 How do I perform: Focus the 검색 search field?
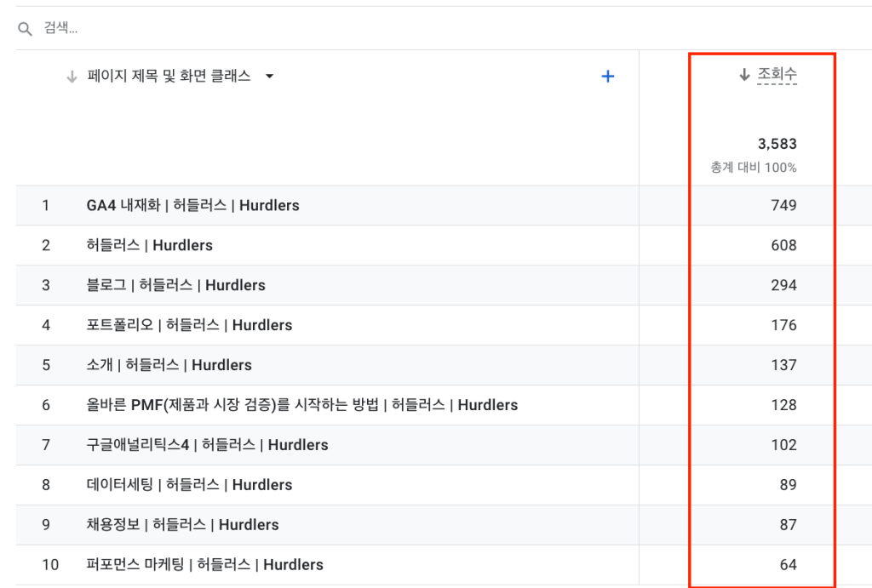(445, 28)
